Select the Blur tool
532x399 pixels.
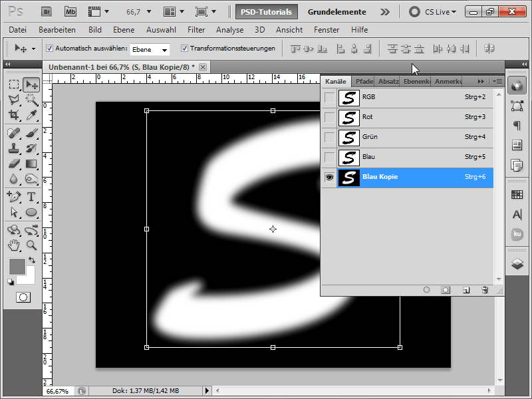pos(13,179)
